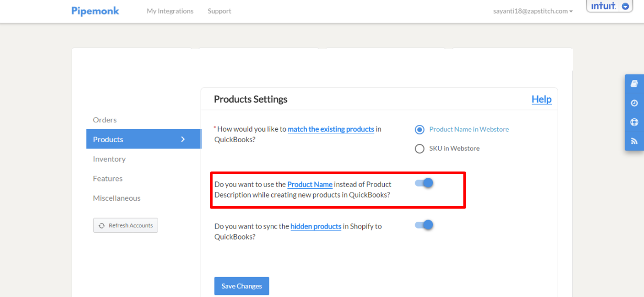
Task: Click the Save Changes button
Action: click(x=241, y=286)
